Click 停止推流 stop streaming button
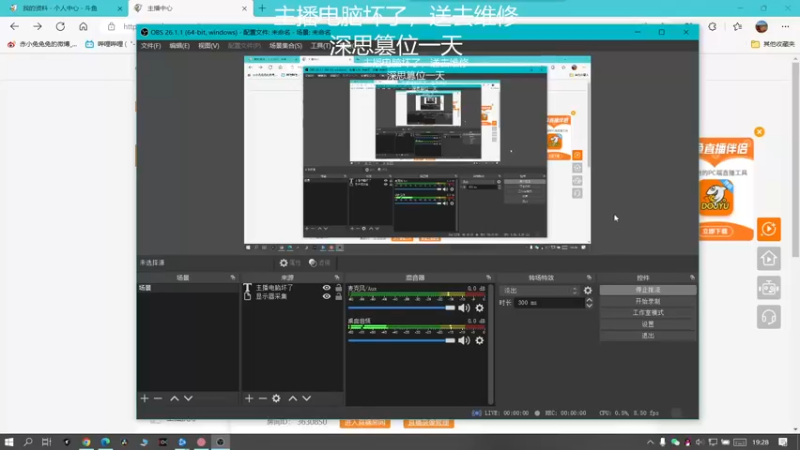This screenshot has height=450, width=800. (x=648, y=290)
